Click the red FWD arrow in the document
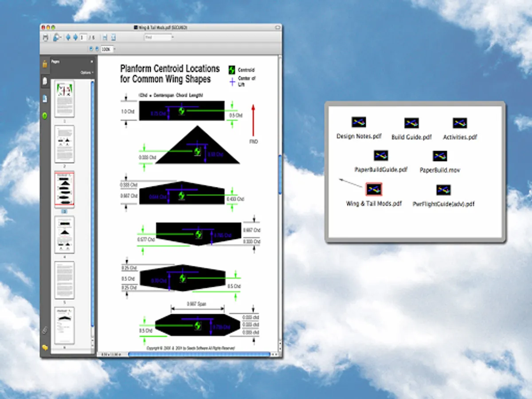The image size is (532, 399). coord(253,120)
